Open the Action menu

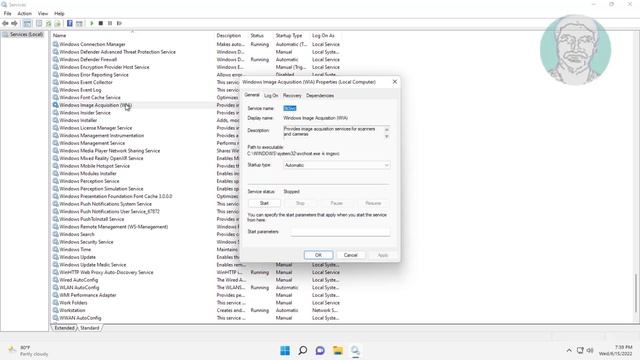pos(24,13)
